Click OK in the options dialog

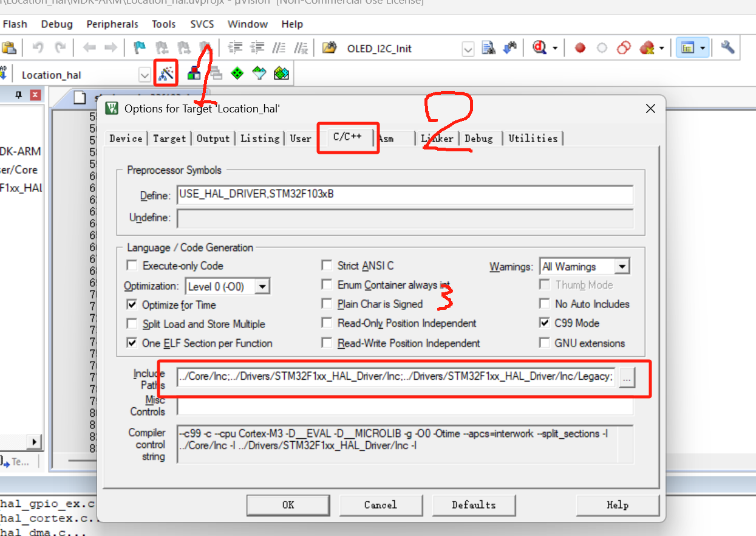pyautogui.click(x=288, y=504)
